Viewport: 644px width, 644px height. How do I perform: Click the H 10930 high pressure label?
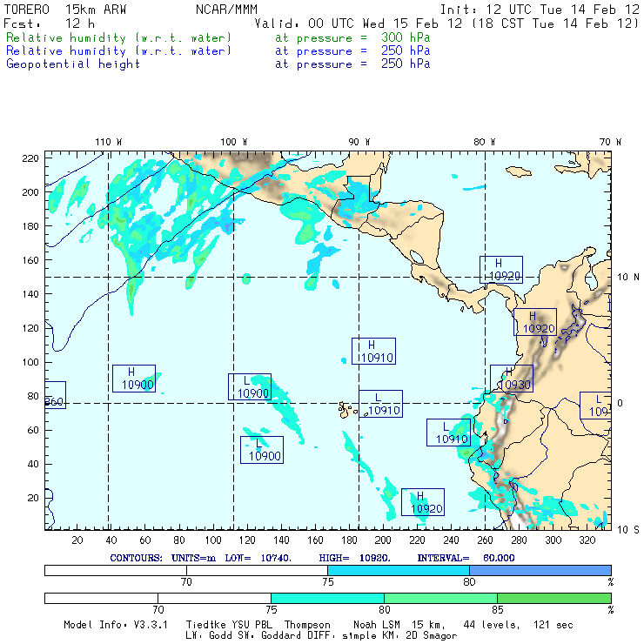click(512, 379)
